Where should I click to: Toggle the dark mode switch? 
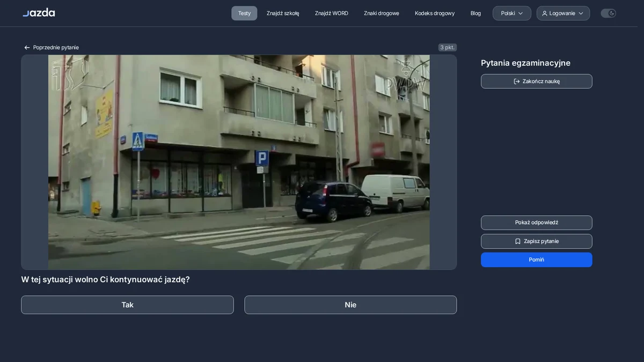coord(608,13)
